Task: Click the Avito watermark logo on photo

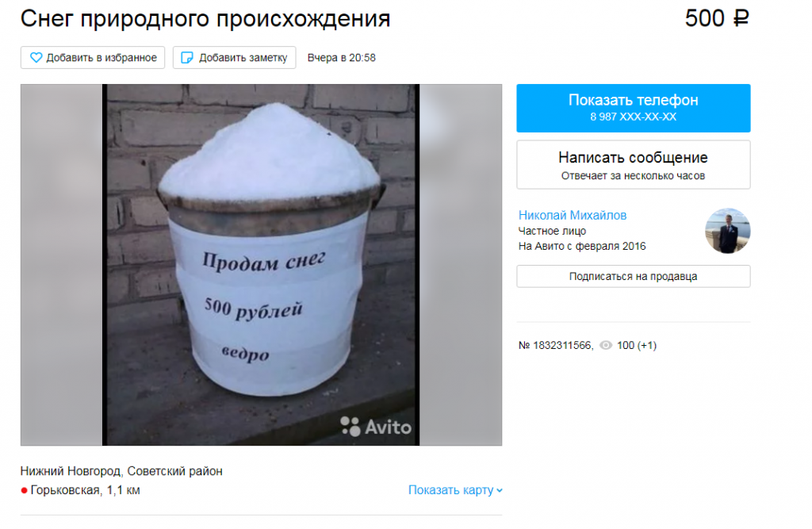Action: coord(375,427)
